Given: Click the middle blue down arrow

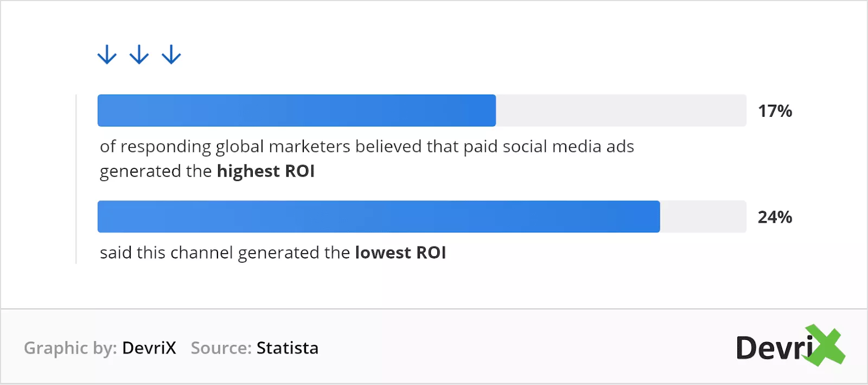Looking at the screenshot, I should [x=139, y=54].
